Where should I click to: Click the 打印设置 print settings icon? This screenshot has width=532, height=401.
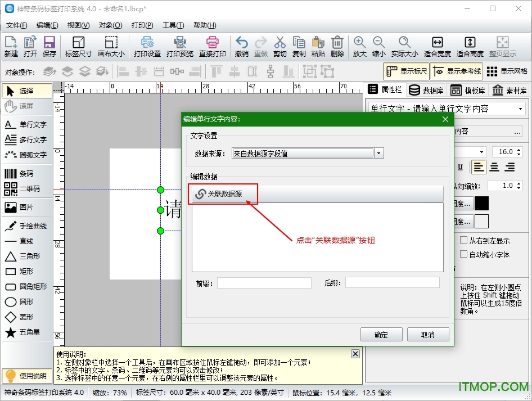[147, 47]
